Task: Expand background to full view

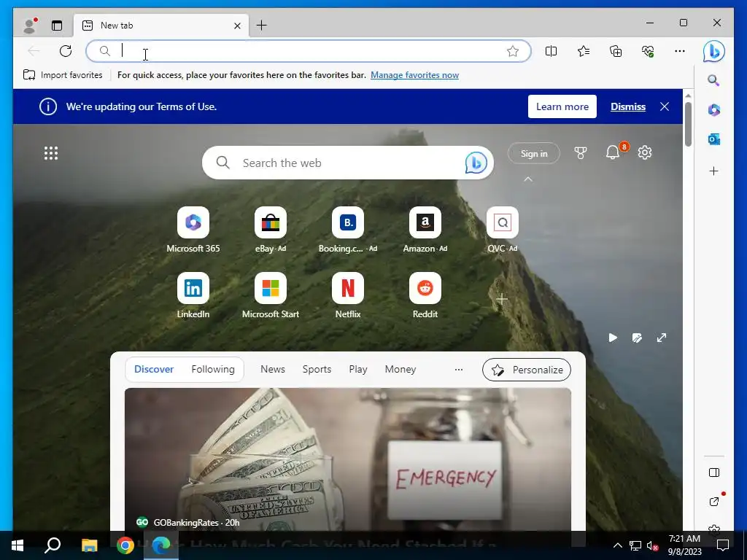Action: [661, 338]
